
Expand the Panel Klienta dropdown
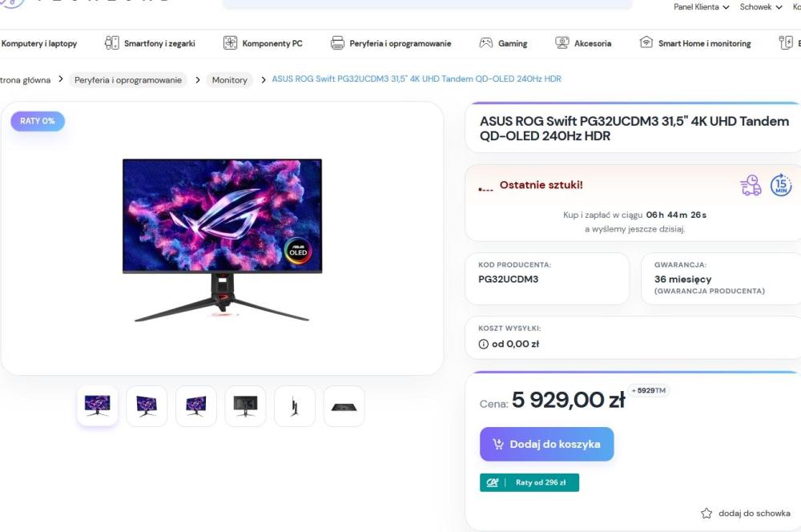coord(701,7)
